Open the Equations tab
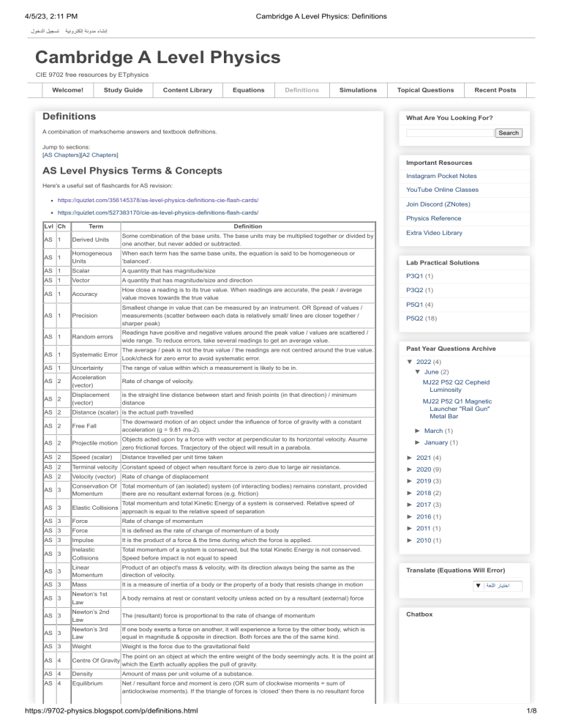Viewport: 562px width, 728px height. click(x=248, y=90)
